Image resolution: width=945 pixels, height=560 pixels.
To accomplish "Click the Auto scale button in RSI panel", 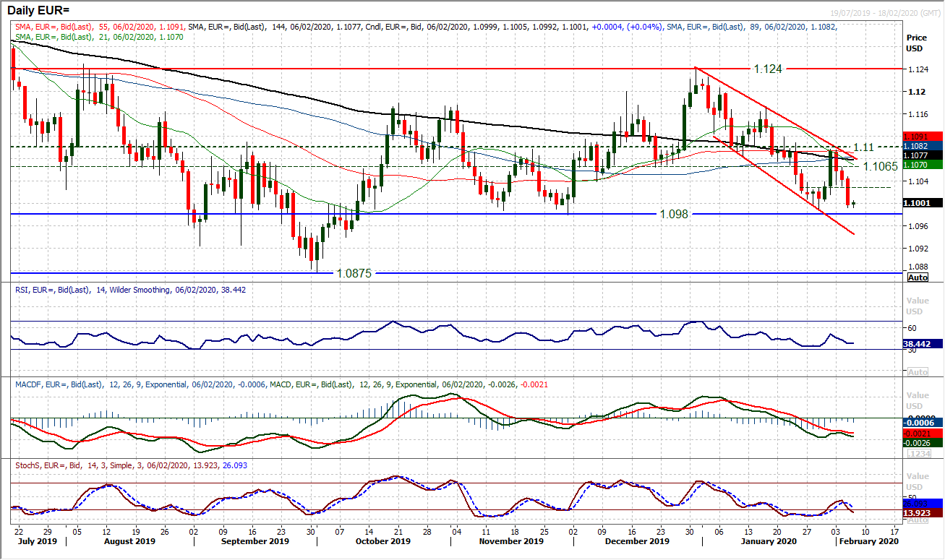I will [x=918, y=372].
